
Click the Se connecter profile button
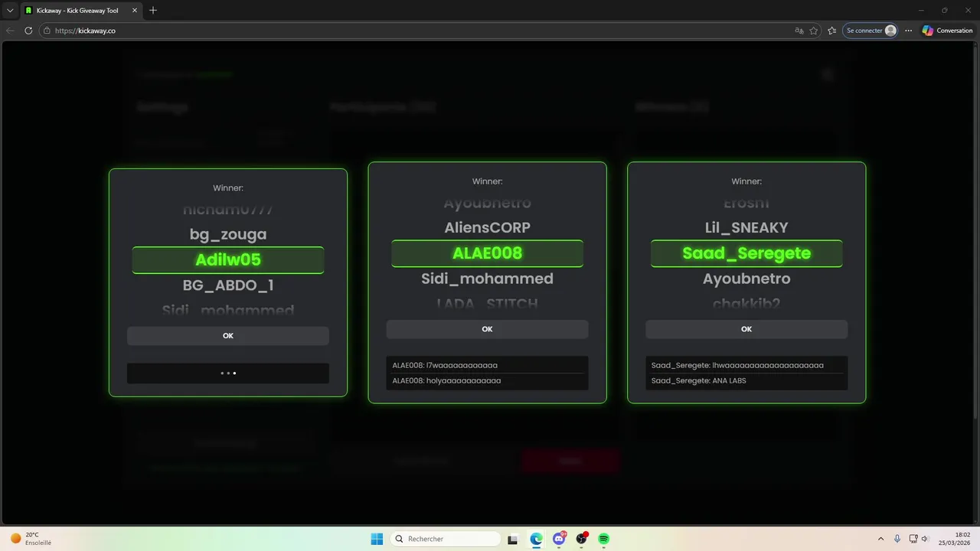(x=871, y=31)
